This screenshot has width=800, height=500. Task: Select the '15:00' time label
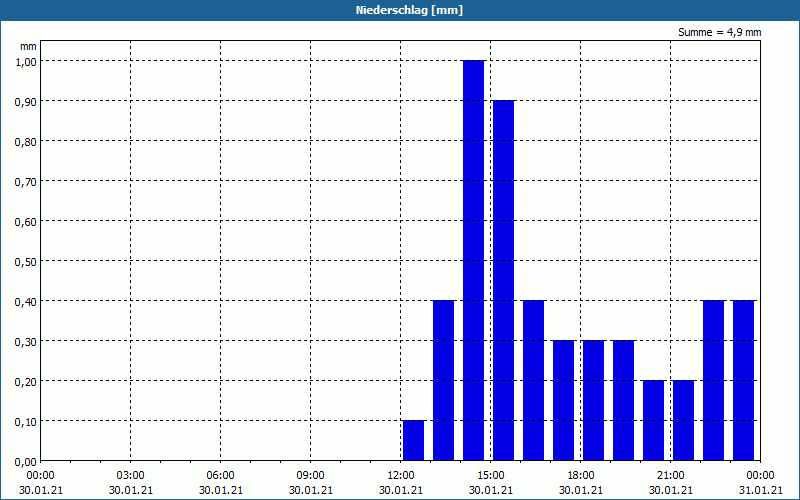(x=491, y=476)
